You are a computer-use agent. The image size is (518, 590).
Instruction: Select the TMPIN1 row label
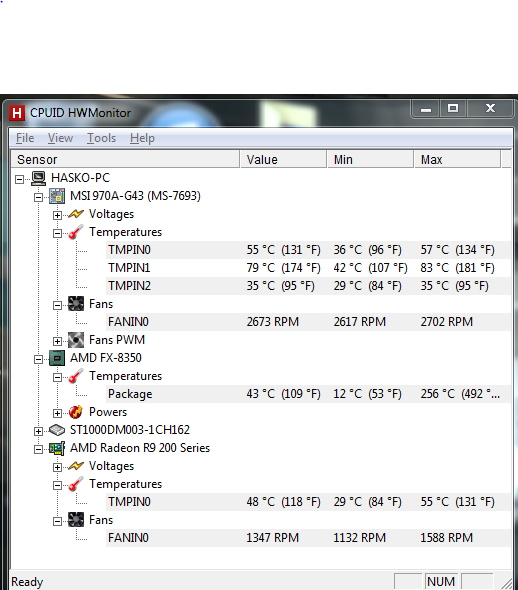tap(129, 268)
